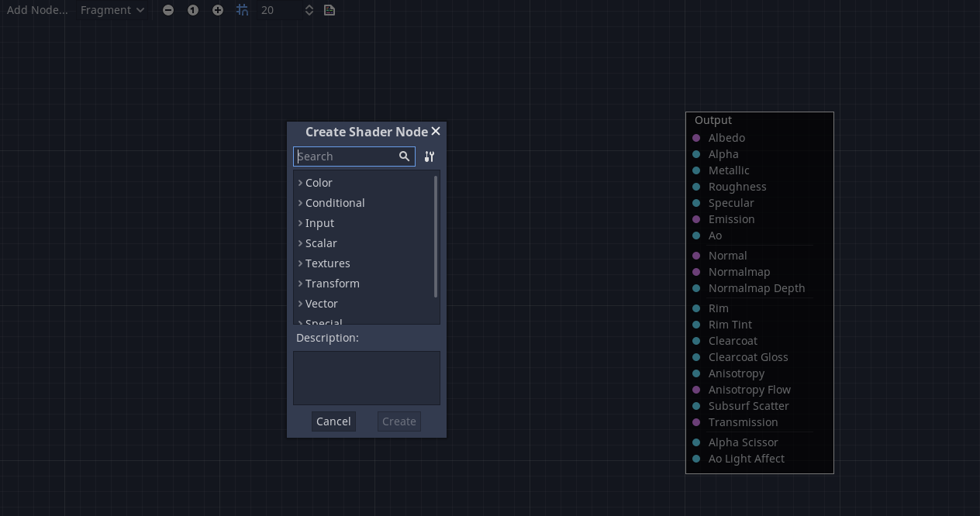Click the Albedo input port dot
980x516 pixels.
tap(696, 138)
